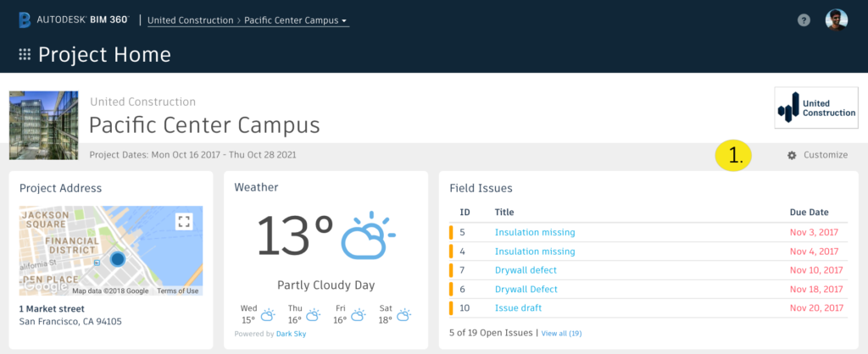Open the Insulation missing issue ID 5
This screenshot has width=868, height=354.
click(535, 232)
